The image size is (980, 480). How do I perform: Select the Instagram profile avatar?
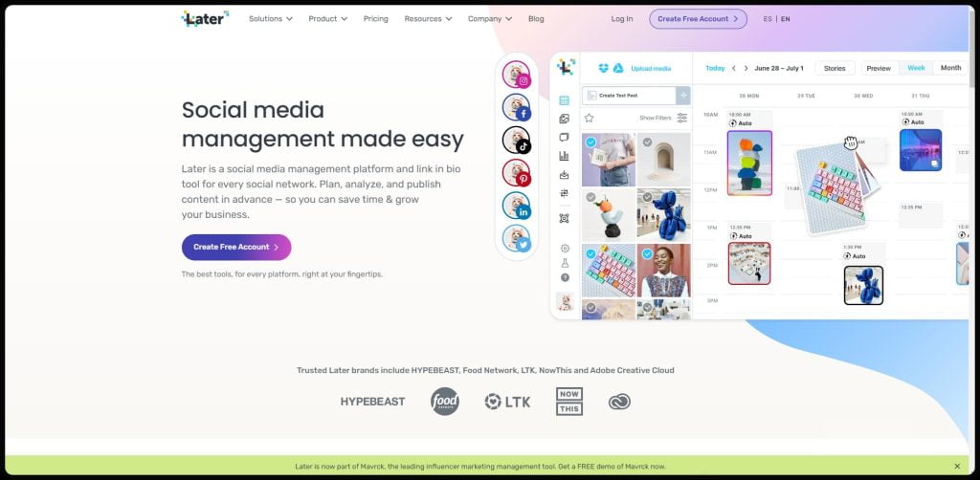(516, 75)
